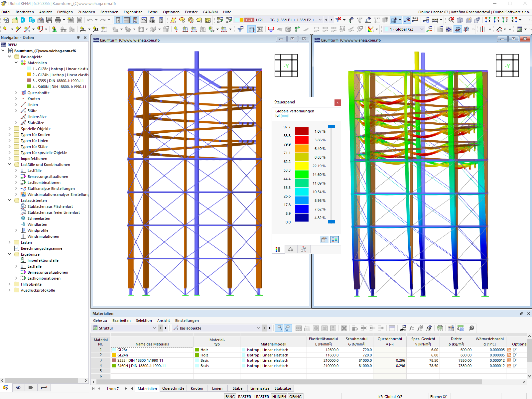
Task: Expand the Lastkombination LK21 dropdown
Action: point(320,20)
